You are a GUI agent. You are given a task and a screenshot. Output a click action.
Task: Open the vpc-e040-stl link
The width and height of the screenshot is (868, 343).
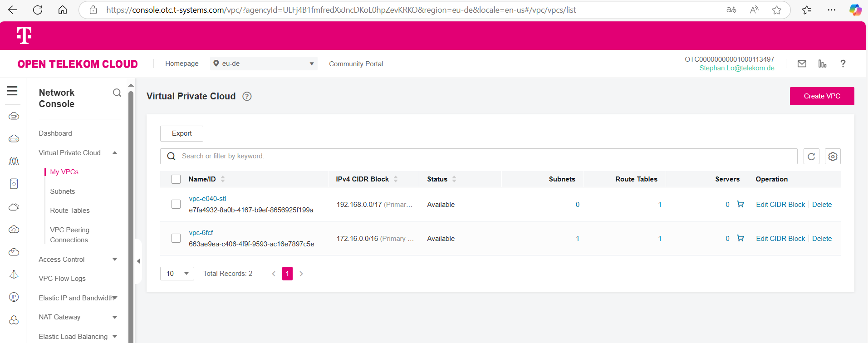(207, 199)
